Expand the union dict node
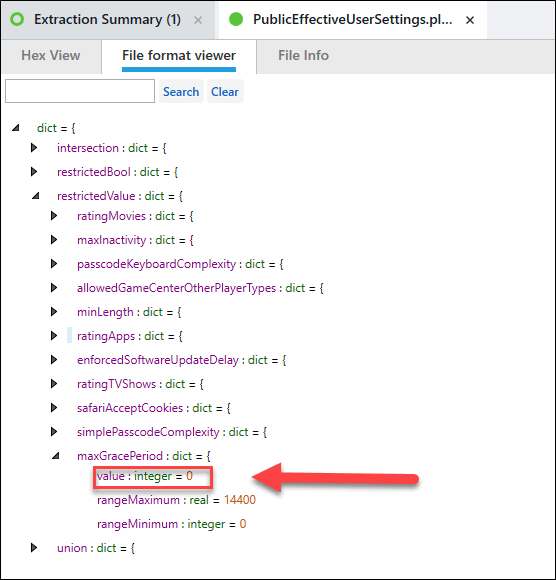The height and width of the screenshot is (580, 556). (34, 548)
